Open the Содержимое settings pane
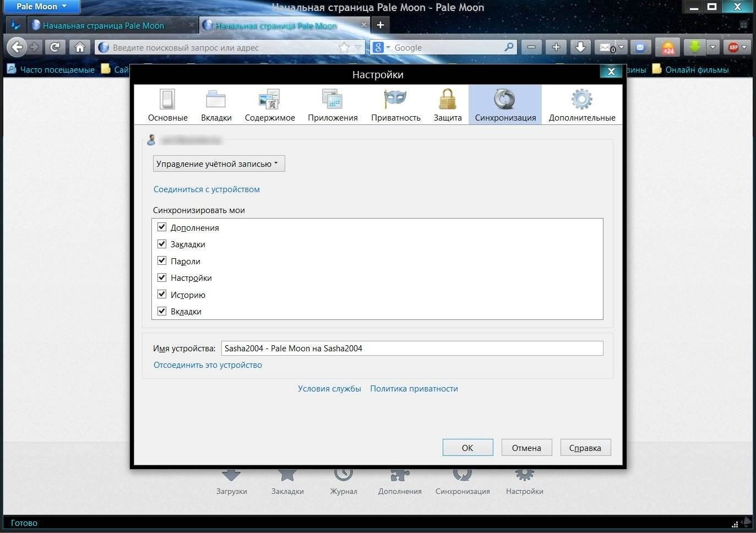Viewport: 756px width, 533px height. pos(270,105)
